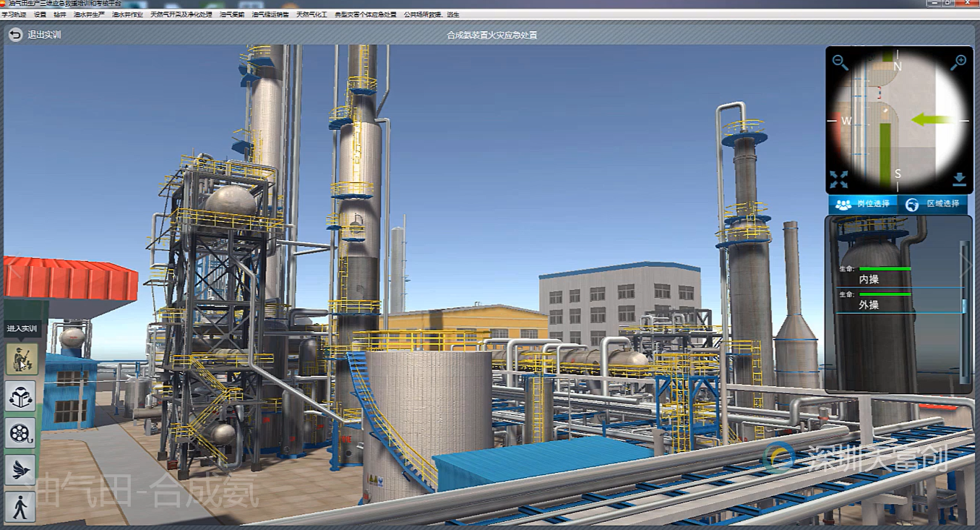Zoom in the minimap with magnifier plus

(958, 62)
